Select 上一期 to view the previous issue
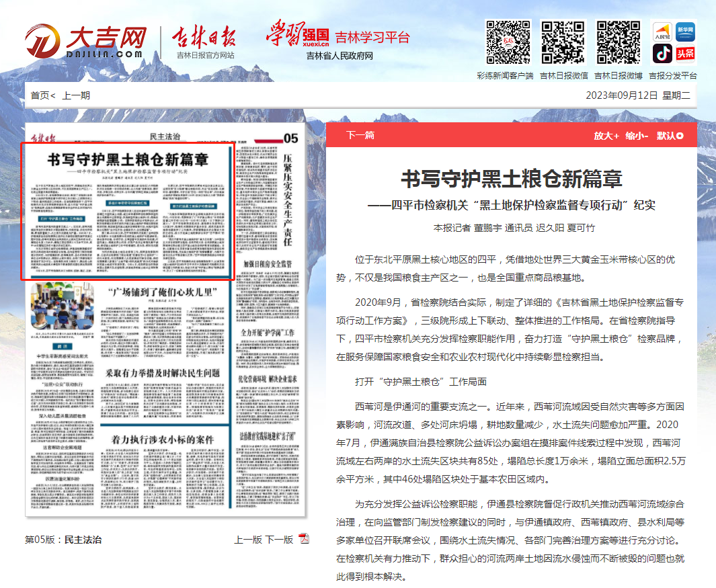 (76, 95)
